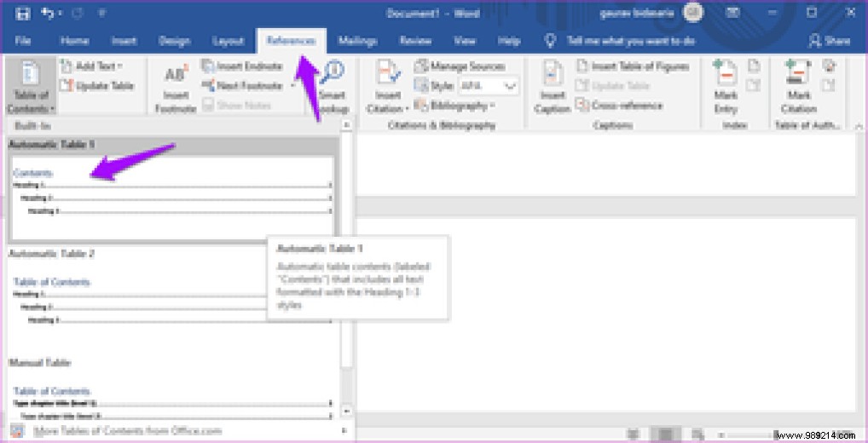Switch to the Design tab
The image size is (868, 443).
pyautogui.click(x=175, y=41)
